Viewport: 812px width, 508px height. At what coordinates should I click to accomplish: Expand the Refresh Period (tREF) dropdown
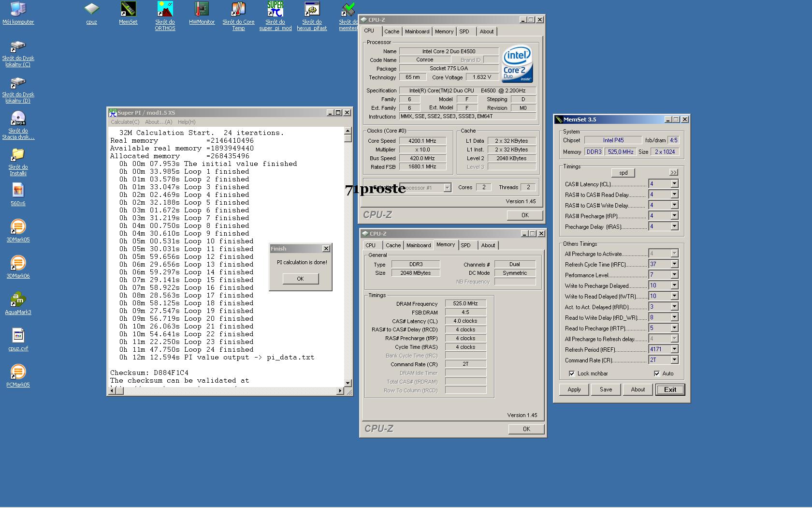[x=674, y=349]
